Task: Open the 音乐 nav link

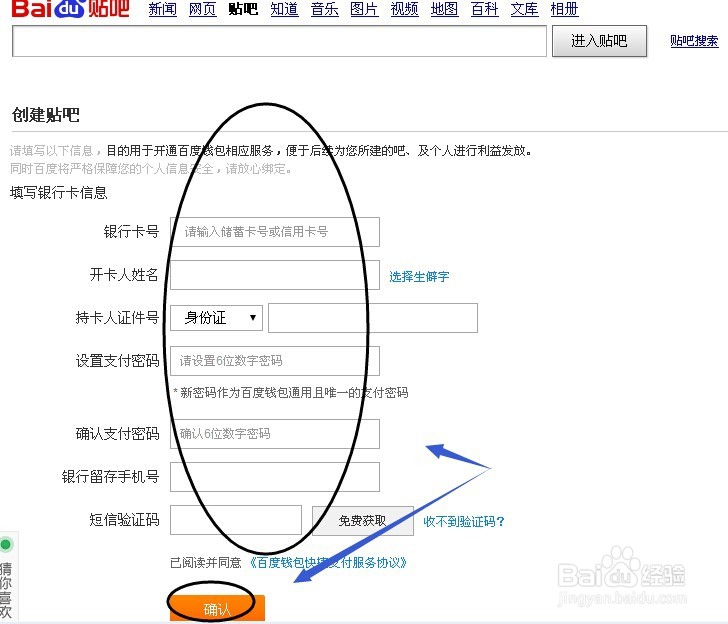Action: [x=325, y=9]
